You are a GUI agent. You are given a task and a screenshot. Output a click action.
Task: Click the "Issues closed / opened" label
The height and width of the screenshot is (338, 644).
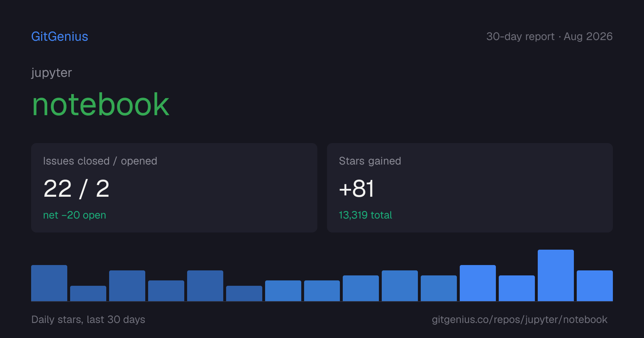click(100, 161)
